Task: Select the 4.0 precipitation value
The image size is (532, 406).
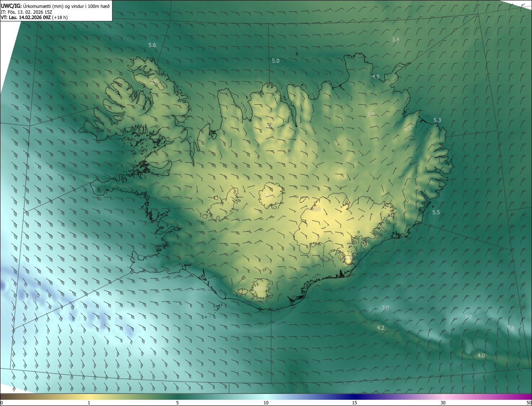Action: click(x=481, y=356)
